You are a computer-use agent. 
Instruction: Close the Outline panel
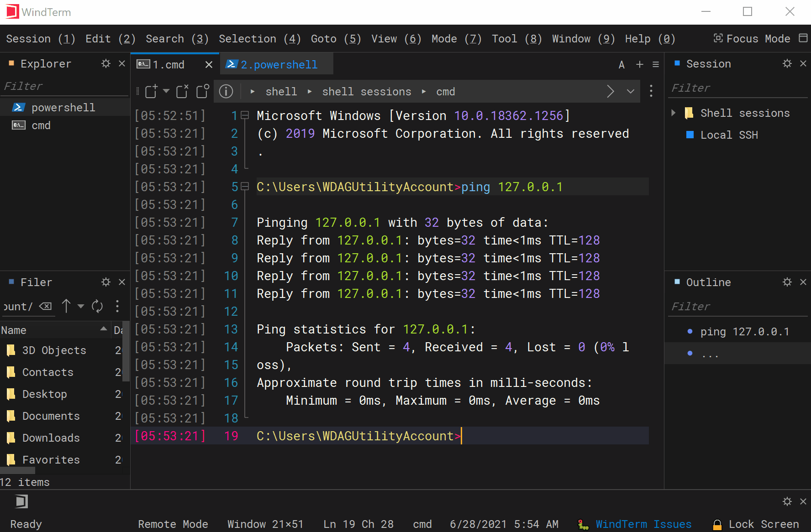(x=803, y=282)
